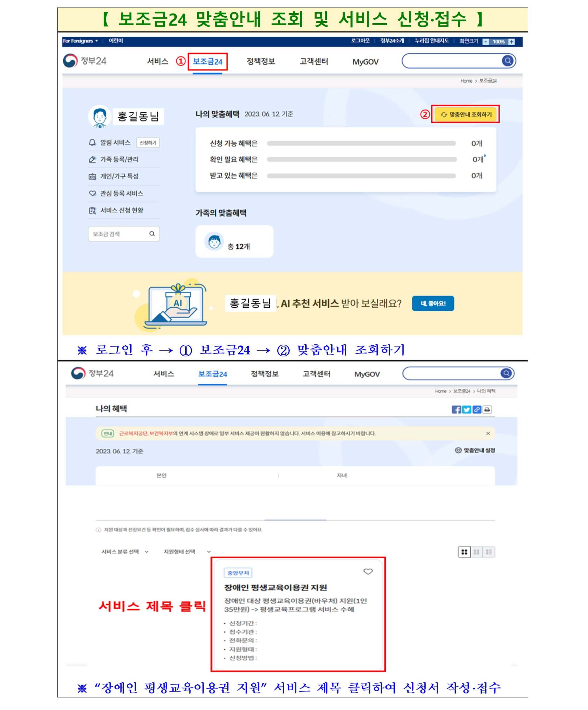Screen dimensions: 588x710
Task: Click the 보조금 검색 input field
Action: pos(124,234)
